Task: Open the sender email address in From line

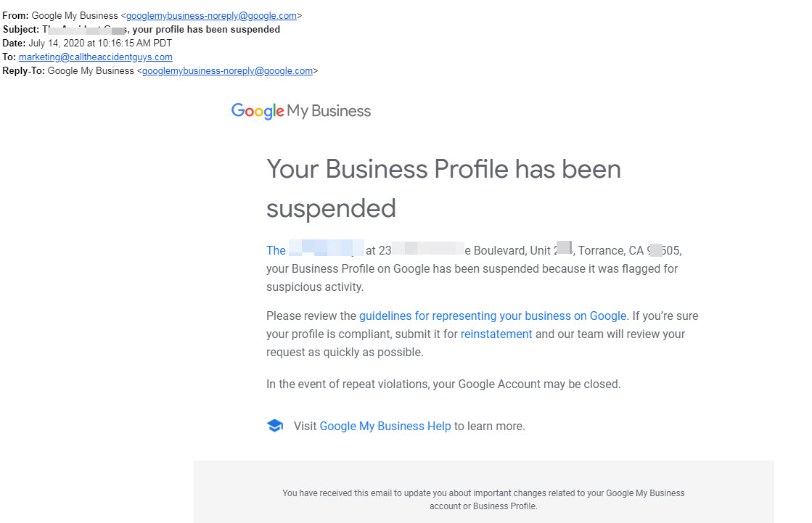Action: pos(211,16)
